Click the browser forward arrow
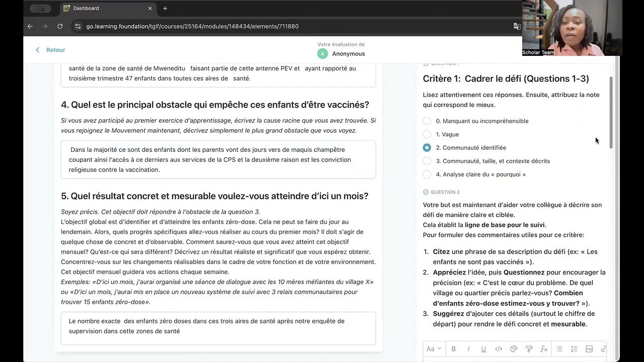Image resolution: width=644 pixels, height=362 pixels. coord(45,26)
